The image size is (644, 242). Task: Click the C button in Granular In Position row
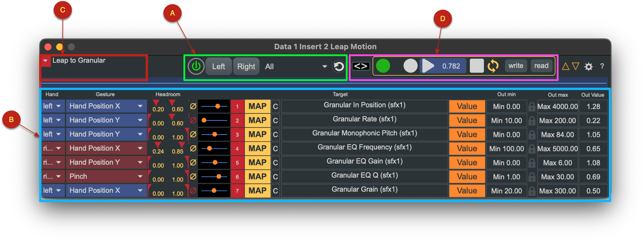pyautogui.click(x=275, y=107)
